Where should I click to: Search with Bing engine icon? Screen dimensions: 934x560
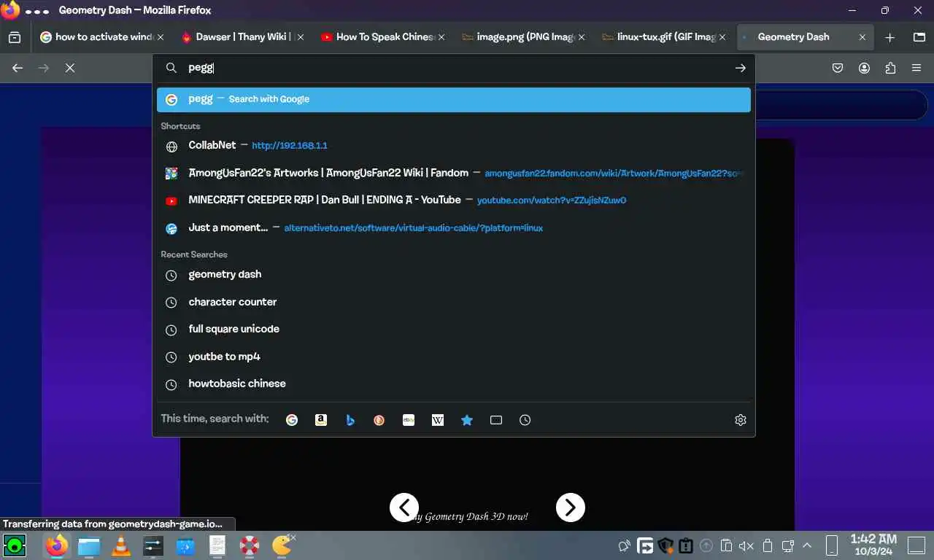350,420
